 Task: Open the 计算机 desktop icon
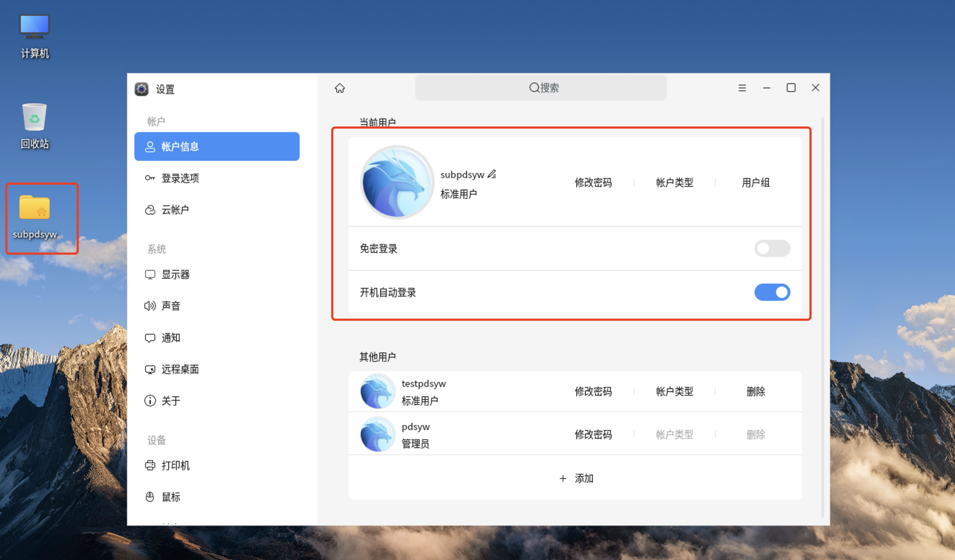[34, 27]
